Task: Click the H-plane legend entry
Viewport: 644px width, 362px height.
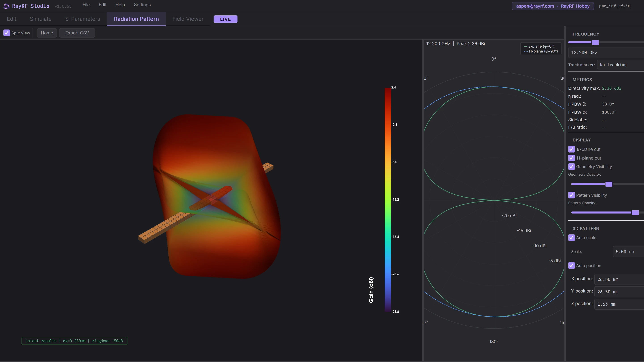Action: point(541,51)
